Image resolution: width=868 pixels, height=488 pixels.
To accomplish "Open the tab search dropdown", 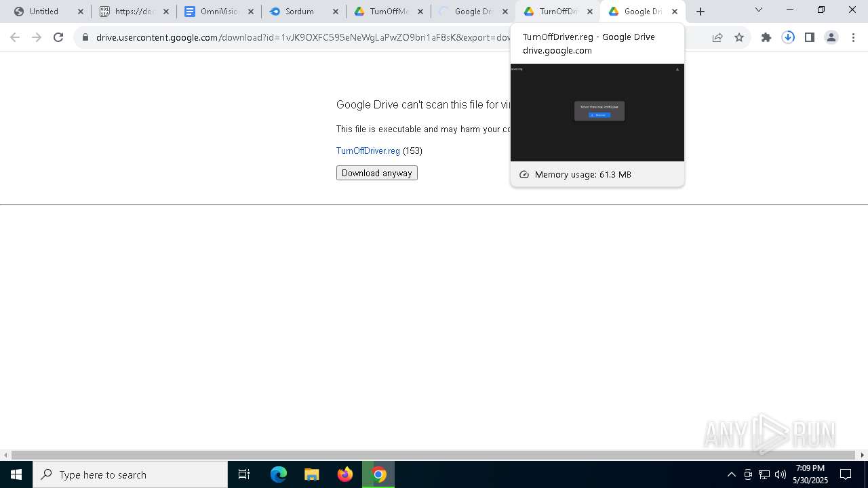I will [x=759, y=10].
